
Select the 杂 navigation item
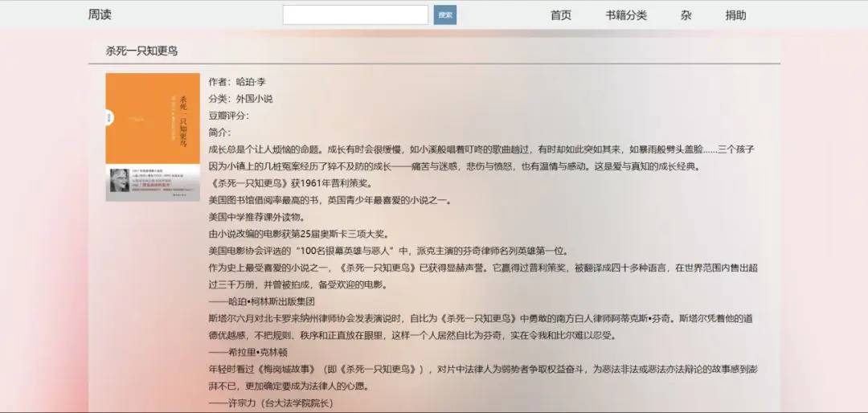pyautogui.click(x=686, y=15)
